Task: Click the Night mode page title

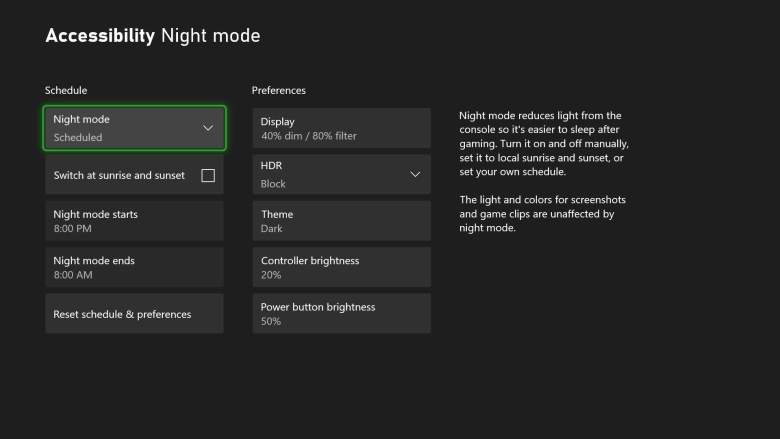Action: click(210, 36)
